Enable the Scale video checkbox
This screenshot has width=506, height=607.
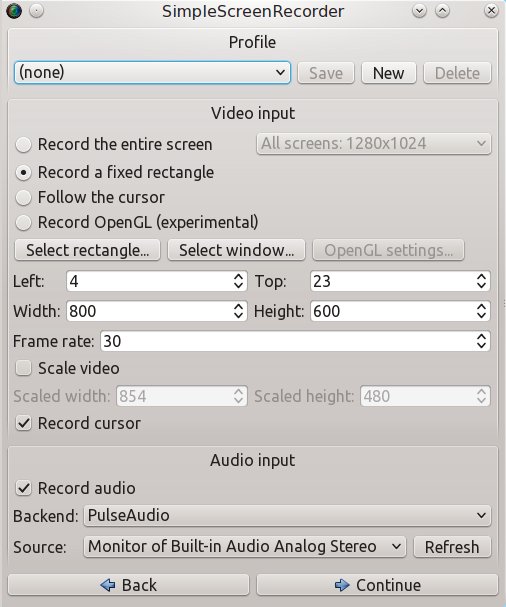[x=67, y=368]
